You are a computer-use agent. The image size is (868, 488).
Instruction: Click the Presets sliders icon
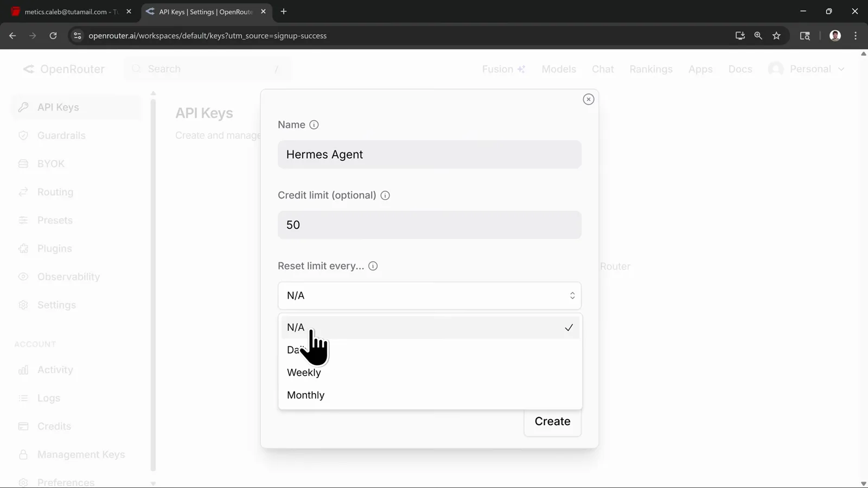tap(23, 220)
